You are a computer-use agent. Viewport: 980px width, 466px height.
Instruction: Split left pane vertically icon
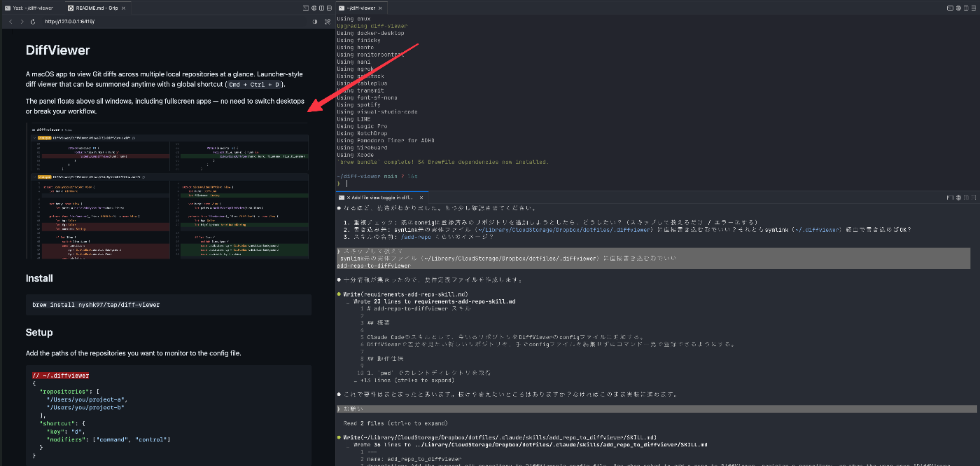[321, 8]
